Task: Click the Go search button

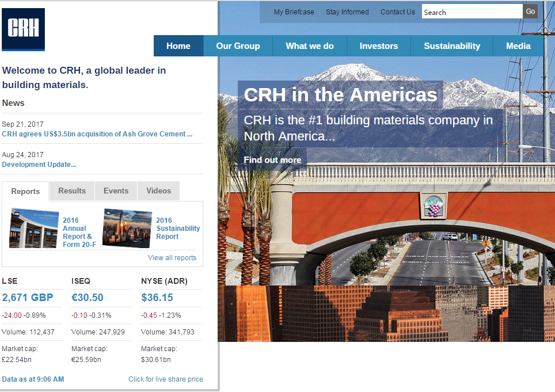Action: pos(530,12)
